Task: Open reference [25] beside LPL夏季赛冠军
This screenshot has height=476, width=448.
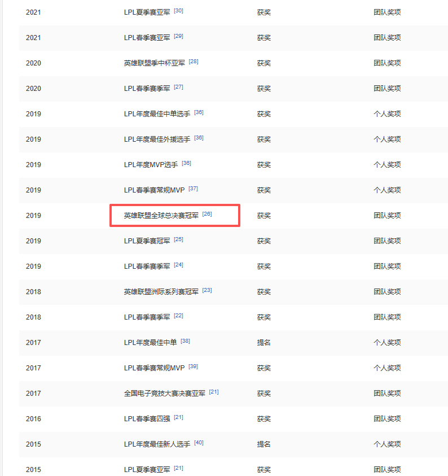Action: tap(178, 239)
